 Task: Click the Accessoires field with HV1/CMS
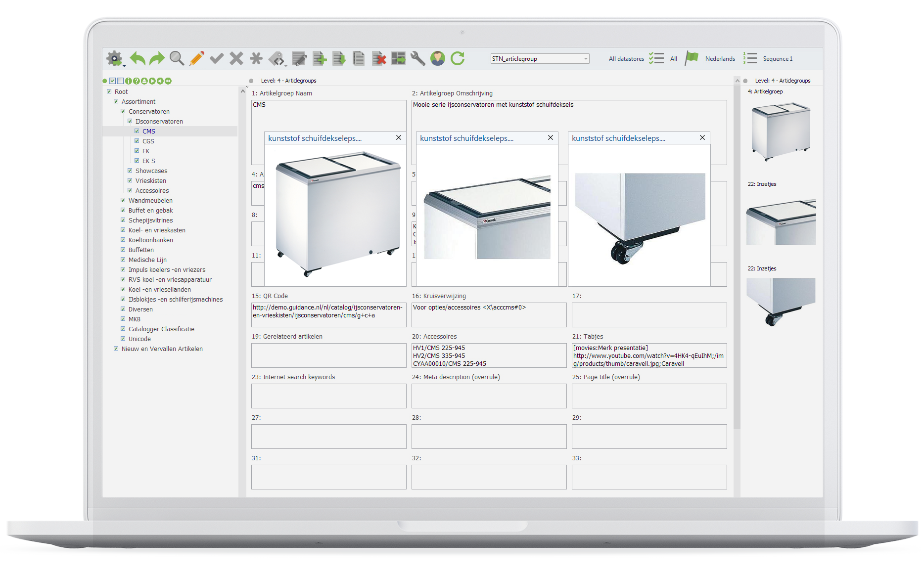pyautogui.click(x=489, y=355)
